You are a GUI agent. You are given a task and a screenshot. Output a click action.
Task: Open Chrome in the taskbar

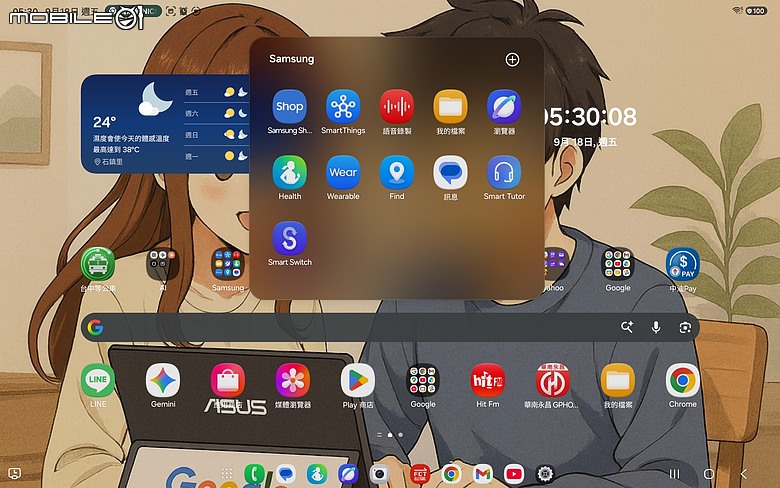point(451,474)
